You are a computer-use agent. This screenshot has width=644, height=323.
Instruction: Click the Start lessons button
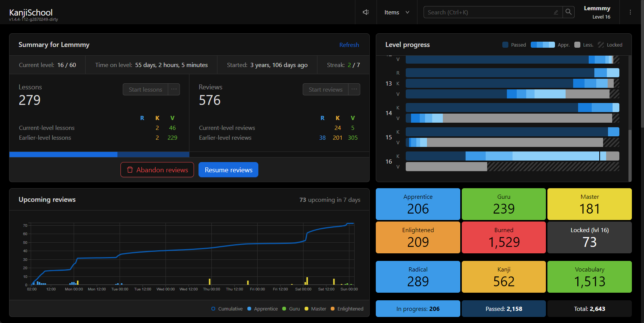pos(145,89)
